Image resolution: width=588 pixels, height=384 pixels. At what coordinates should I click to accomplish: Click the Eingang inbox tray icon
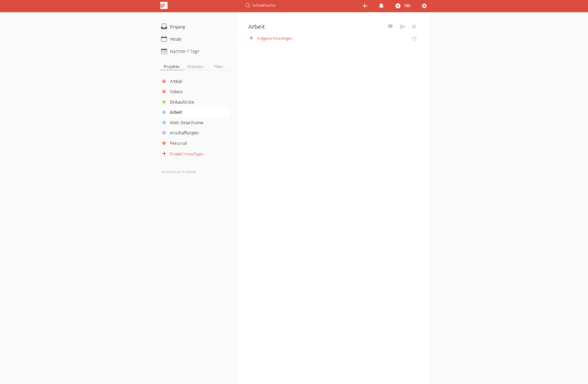click(164, 27)
